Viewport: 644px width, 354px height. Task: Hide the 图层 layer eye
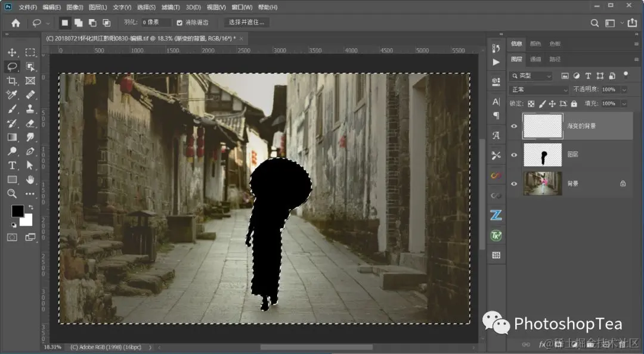[x=514, y=155]
